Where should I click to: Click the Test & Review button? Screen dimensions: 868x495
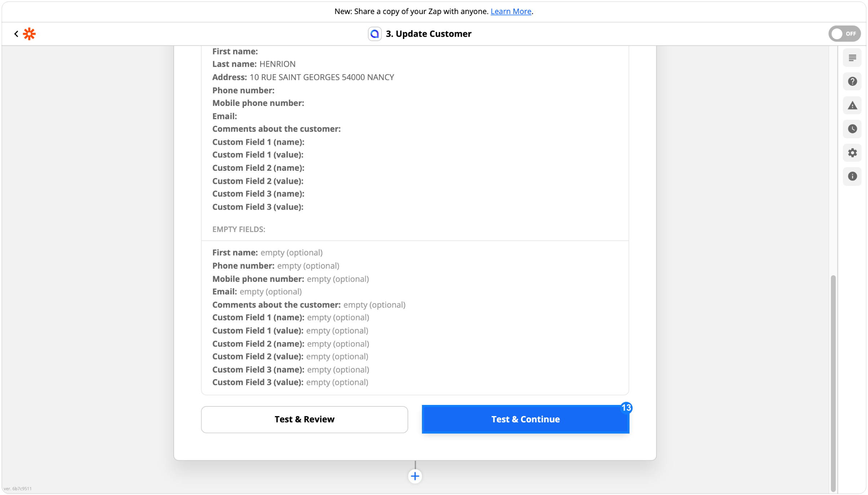point(304,419)
